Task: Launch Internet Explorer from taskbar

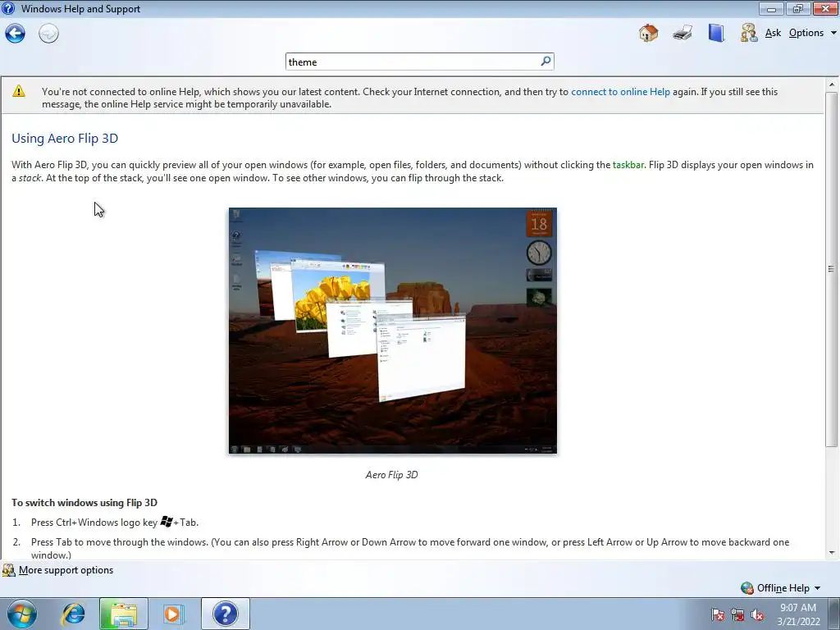Action: (x=73, y=614)
